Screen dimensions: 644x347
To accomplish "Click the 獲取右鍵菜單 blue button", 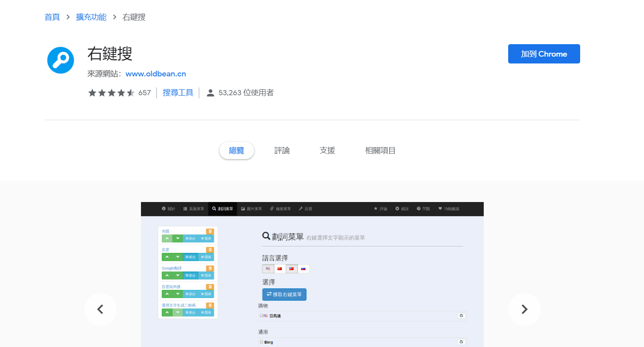I will pos(284,295).
